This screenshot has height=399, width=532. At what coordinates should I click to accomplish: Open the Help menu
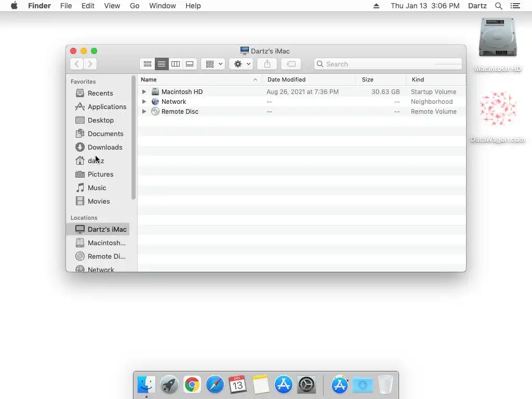pyautogui.click(x=193, y=6)
